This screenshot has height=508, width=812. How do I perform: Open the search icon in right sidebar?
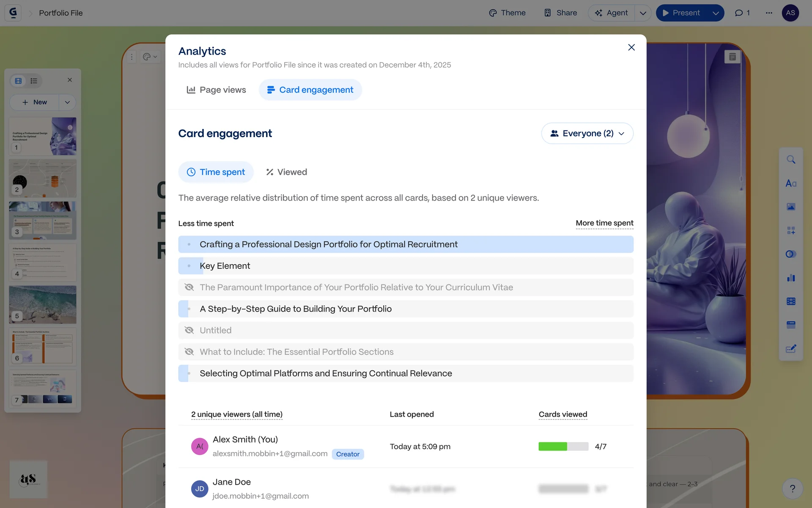tap(791, 160)
